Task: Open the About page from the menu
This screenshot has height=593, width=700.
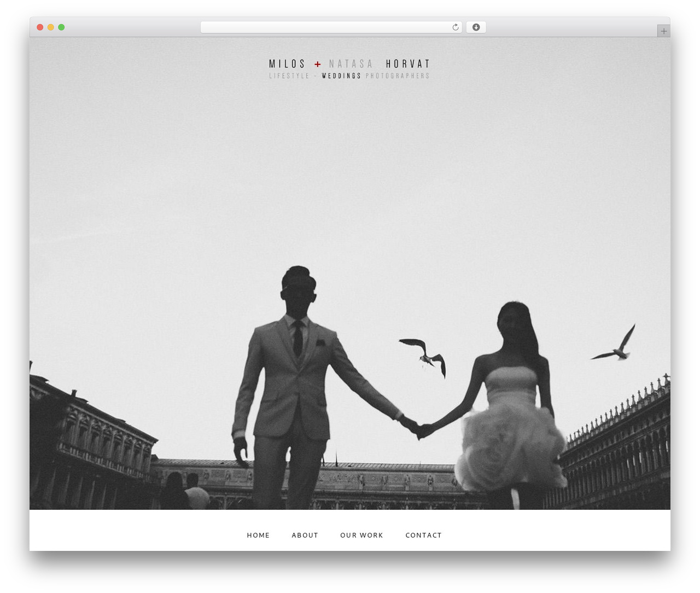Action: (305, 535)
